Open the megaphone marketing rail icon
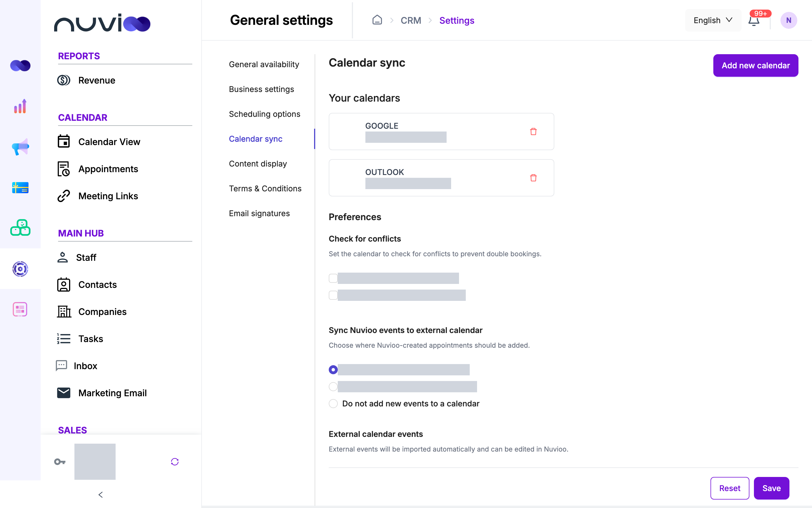This screenshot has height=508, width=812. pos(20,147)
